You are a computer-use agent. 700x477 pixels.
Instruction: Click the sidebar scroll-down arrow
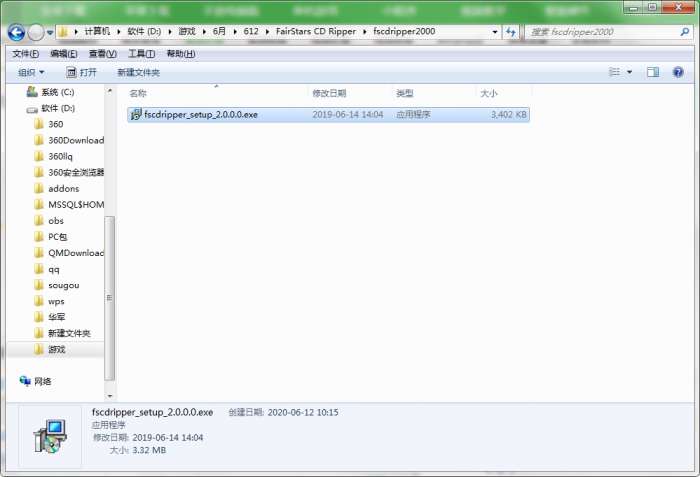tap(110, 396)
